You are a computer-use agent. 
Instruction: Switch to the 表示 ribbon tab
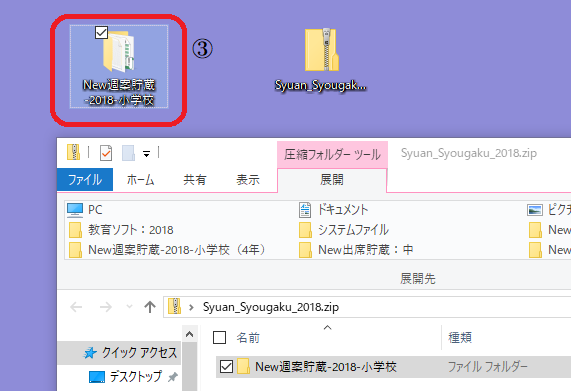[x=248, y=179]
